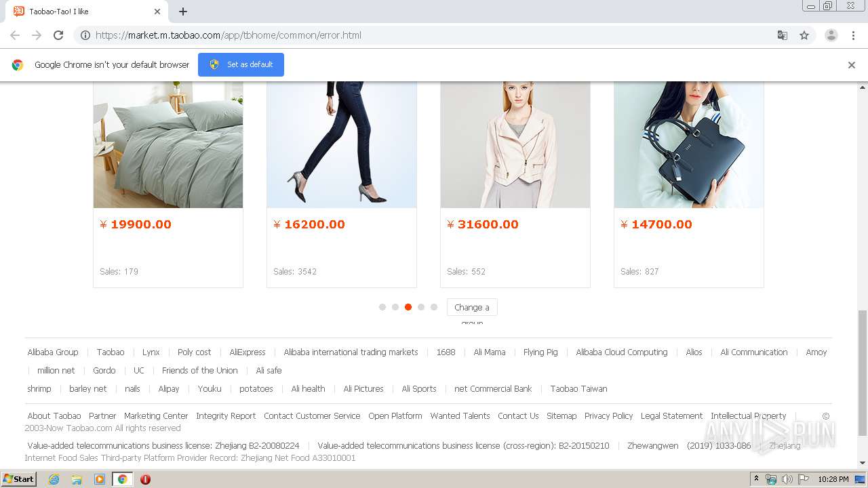The width and height of the screenshot is (868, 488).
Task: Visit the Alibaba Cloud Computing link
Action: point(622,352)
